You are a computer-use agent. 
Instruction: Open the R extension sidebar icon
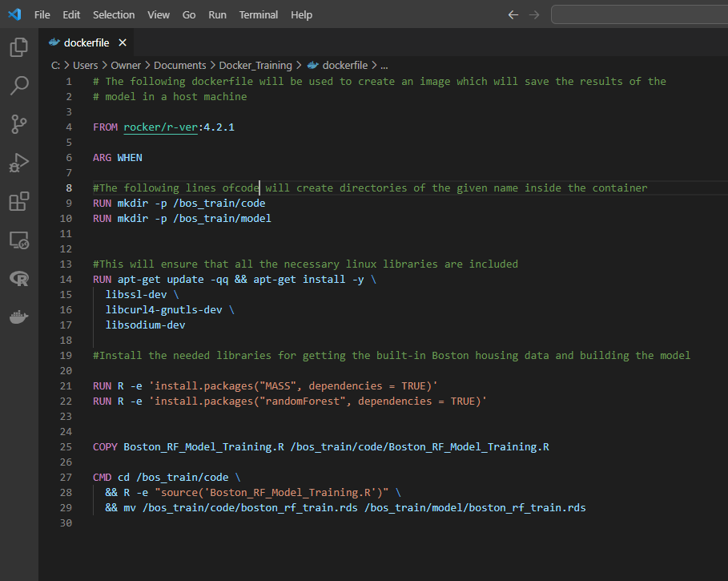click(18, 278)
